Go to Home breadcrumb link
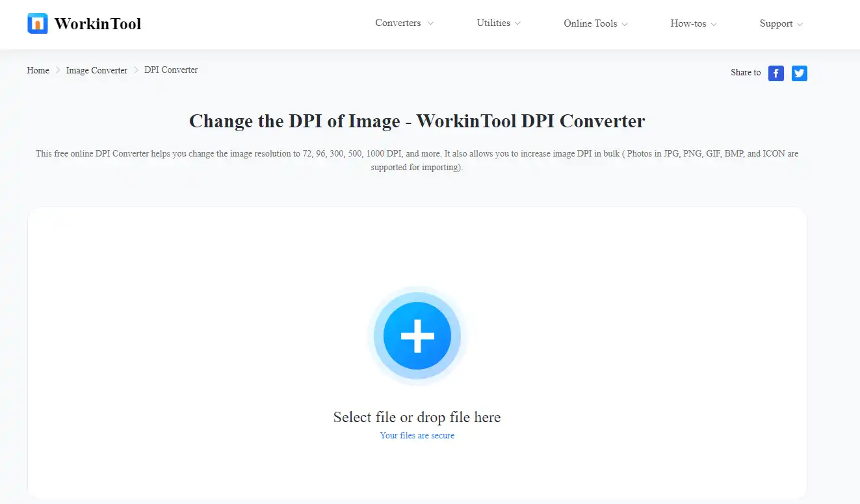Viewport: 860px width, 504px height. (x=38, y=70)
